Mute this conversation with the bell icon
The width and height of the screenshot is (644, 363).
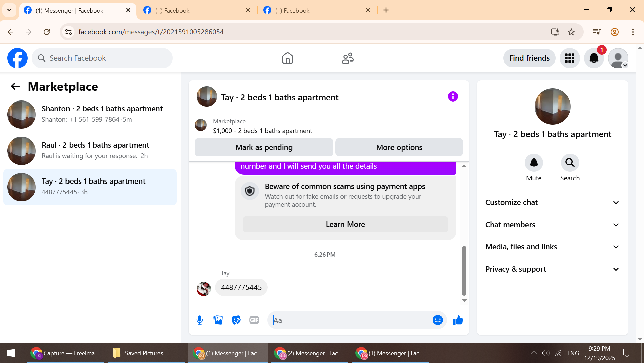(x=534, y=163)
